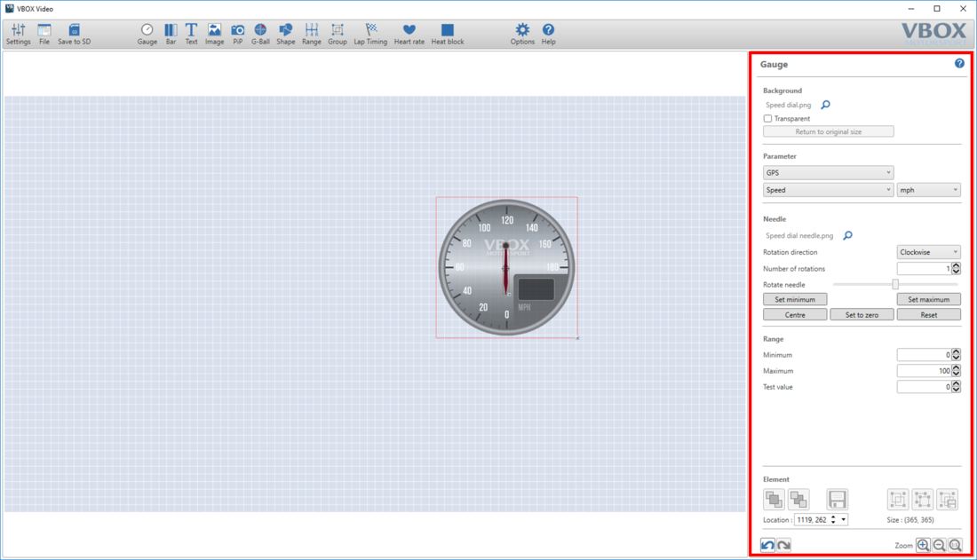
Task: Click the Test value stepper arrows
Action: pyautogui.click(x=956, y=387)
